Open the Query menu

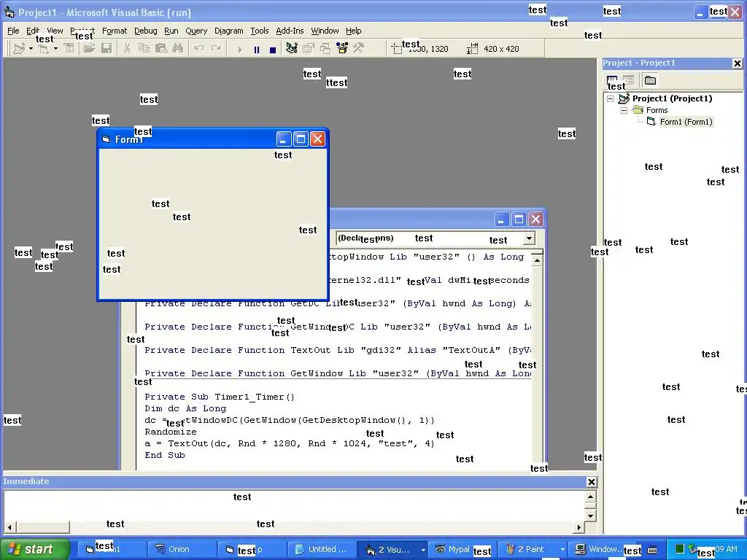point(196,31)
